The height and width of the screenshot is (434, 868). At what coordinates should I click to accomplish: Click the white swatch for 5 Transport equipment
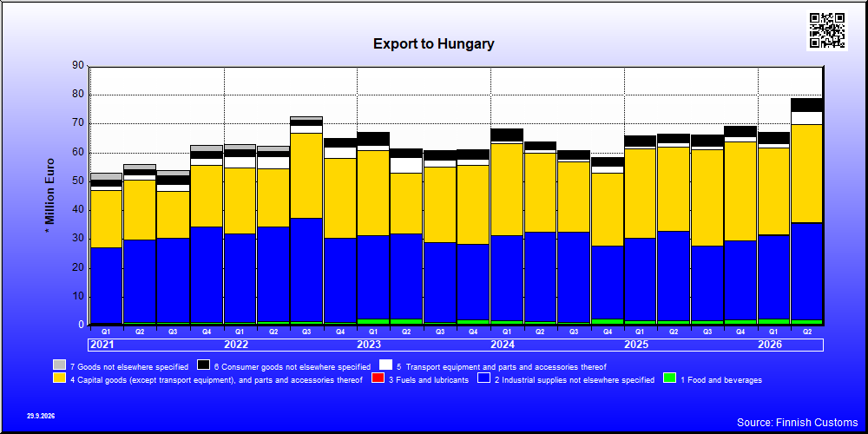click(x=386, y=365)
